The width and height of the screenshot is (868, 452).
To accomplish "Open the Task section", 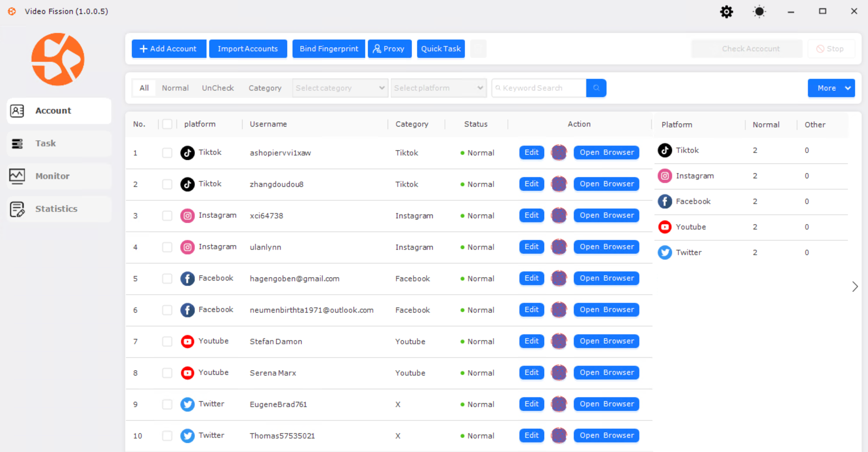I will coord(59,144).
